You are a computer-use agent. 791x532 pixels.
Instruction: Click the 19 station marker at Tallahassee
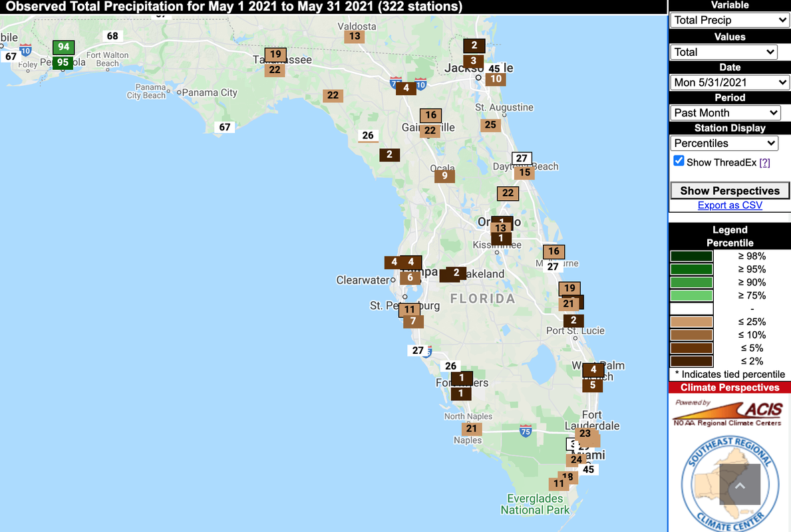pos(275,54)
